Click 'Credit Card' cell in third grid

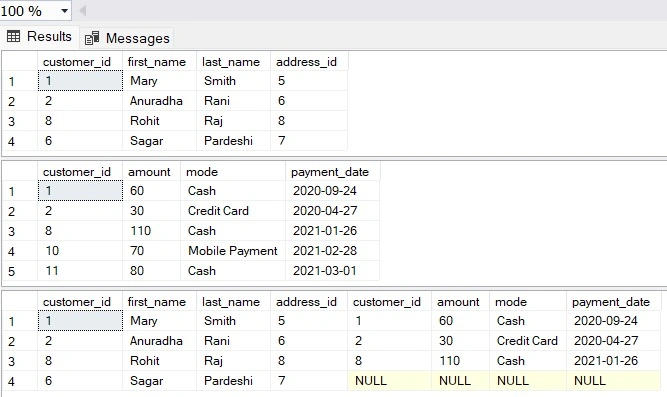coord(528,341)
